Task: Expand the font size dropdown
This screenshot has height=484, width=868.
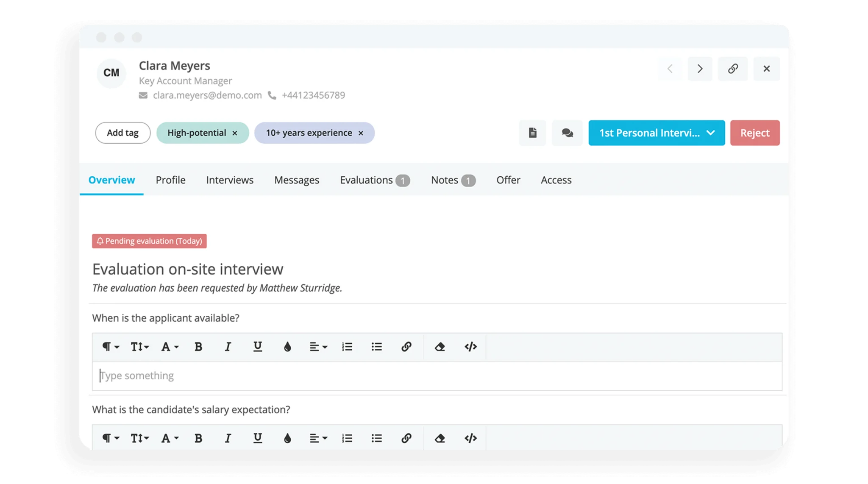Action: coord(139,346)
